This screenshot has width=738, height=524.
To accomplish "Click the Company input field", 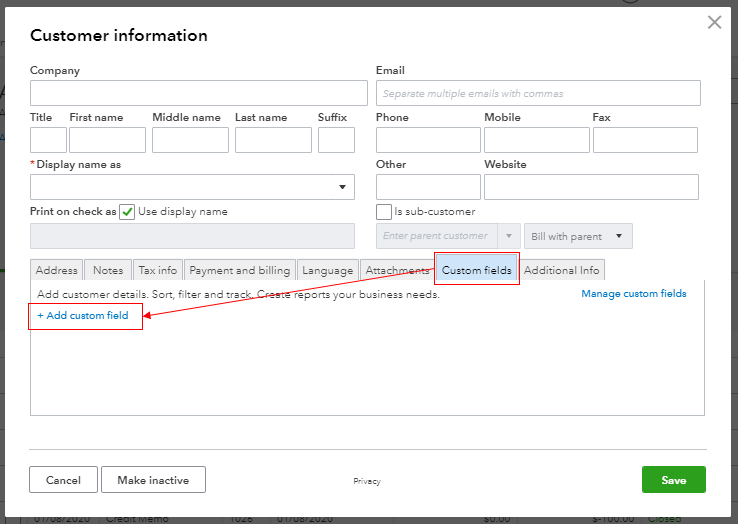I will [x=199, y=93].
